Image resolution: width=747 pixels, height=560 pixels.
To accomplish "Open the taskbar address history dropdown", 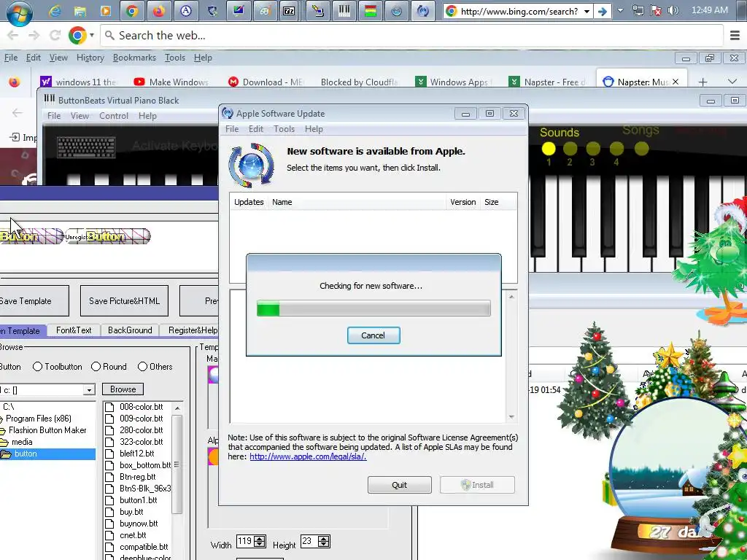I will point(587,11).
